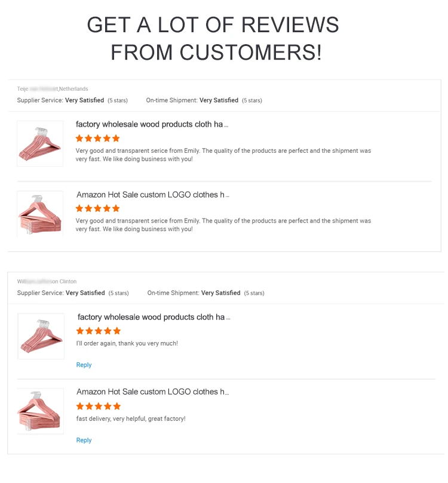View hanger image beside "I'll order again" review

click(x=41, y=336)
